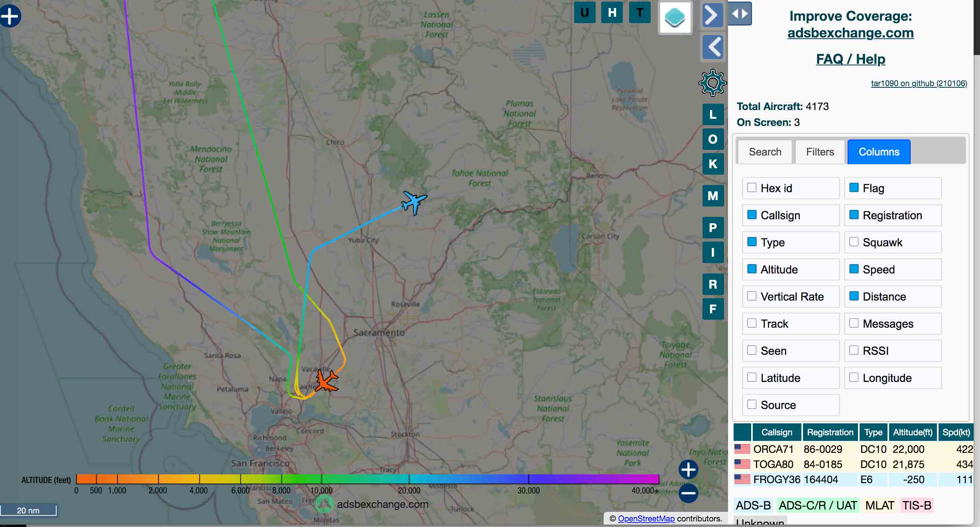Click the ADS-B source legend label
The image size is (980, 527).
click(x=753, y=505)
